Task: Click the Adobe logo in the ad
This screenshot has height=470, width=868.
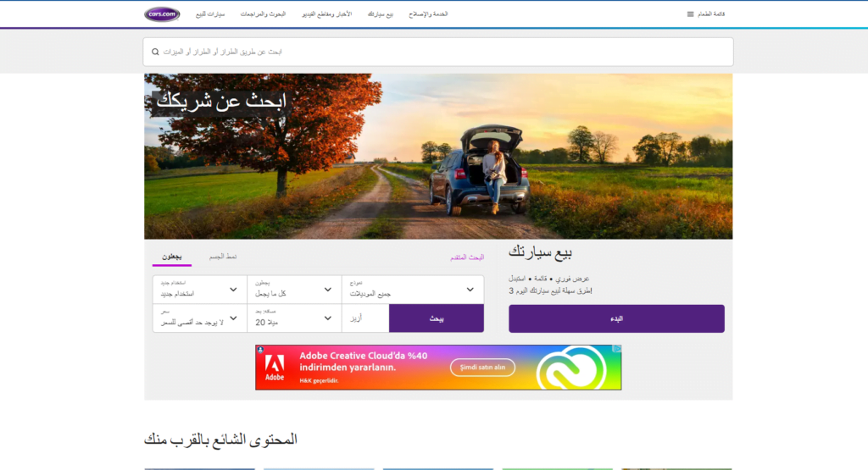Action: 275,367
